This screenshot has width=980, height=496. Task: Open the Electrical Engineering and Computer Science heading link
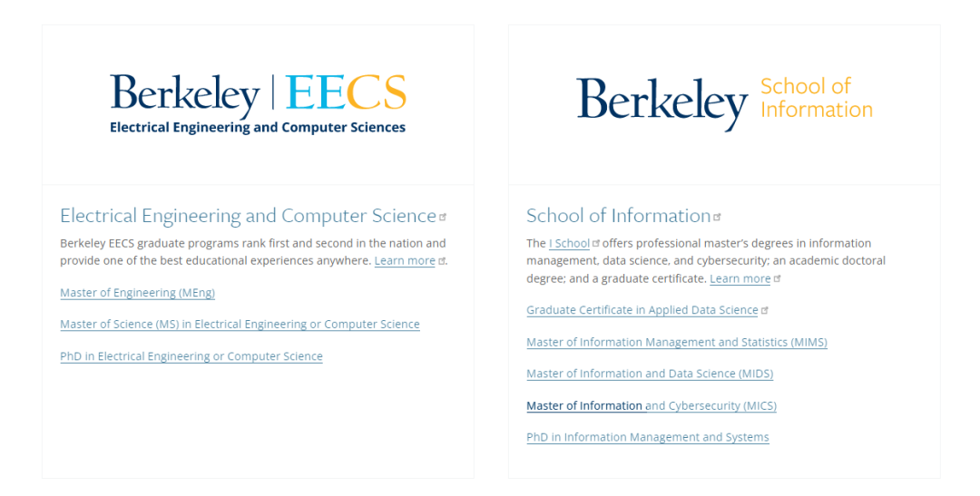pos(248,216)
